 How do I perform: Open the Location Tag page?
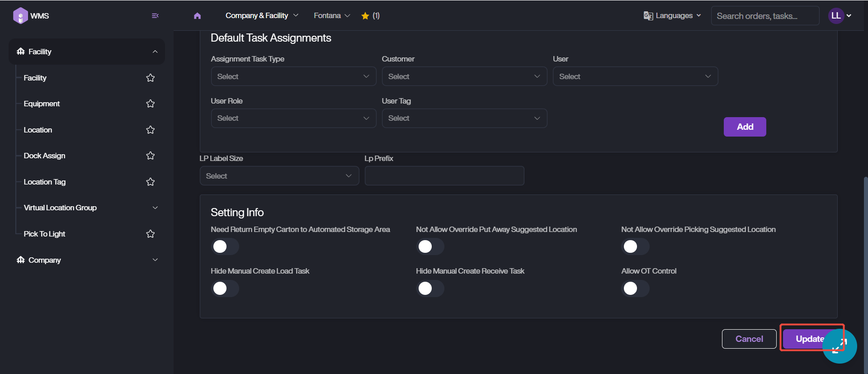coord(45,182)
